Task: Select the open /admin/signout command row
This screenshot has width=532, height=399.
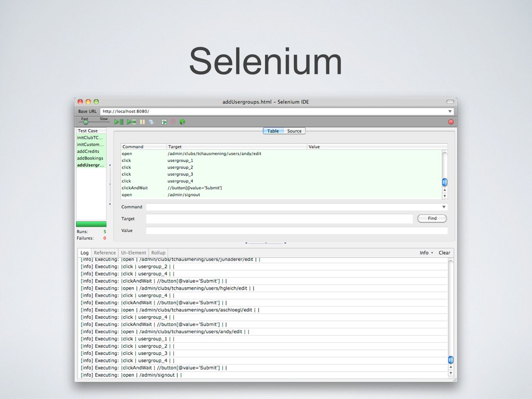Action: click(x=281, y=195)
